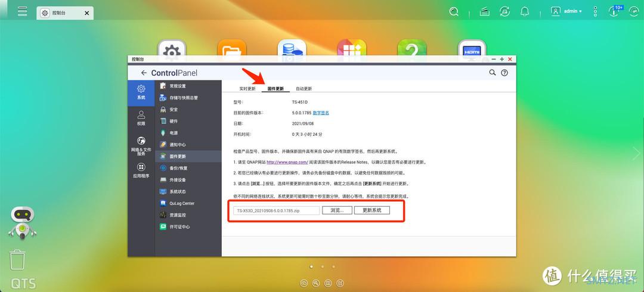Viewport: 644px width, 292px height.
Task: Open the notifications bell
Action: point(525,12)
